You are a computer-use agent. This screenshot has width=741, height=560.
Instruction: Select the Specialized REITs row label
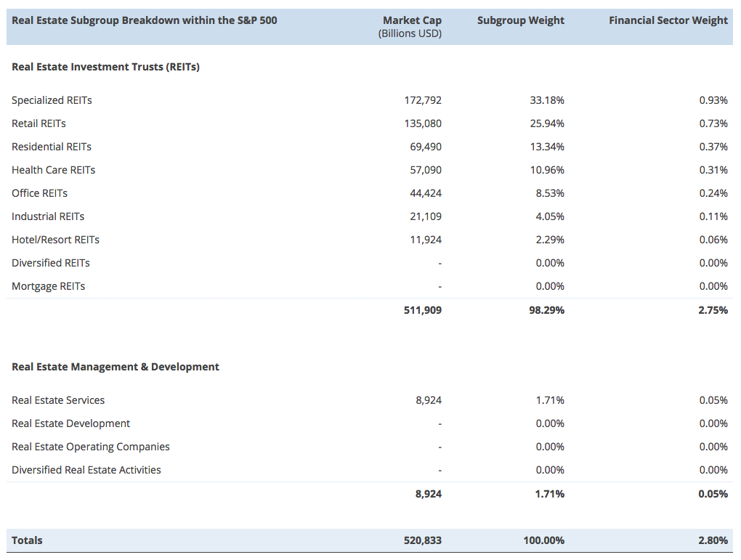pos(52,100)
